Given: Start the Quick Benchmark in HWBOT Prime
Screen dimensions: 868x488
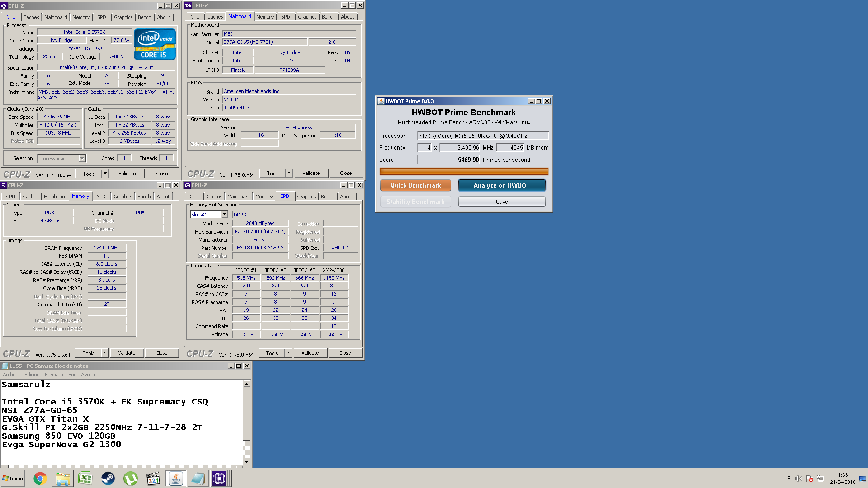Looking at the screenshot, I should [415, 185].
